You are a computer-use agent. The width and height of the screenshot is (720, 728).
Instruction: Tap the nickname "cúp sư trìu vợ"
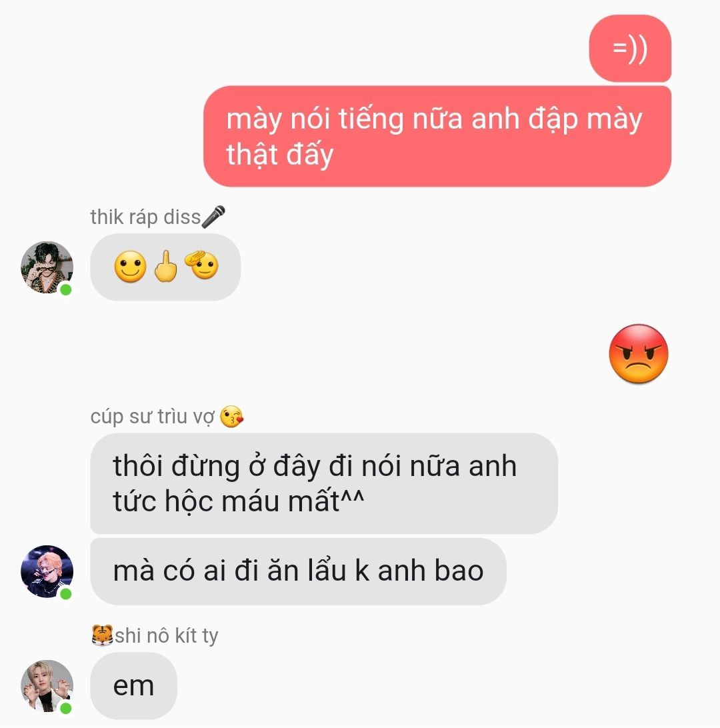click(x=153, y=417)
